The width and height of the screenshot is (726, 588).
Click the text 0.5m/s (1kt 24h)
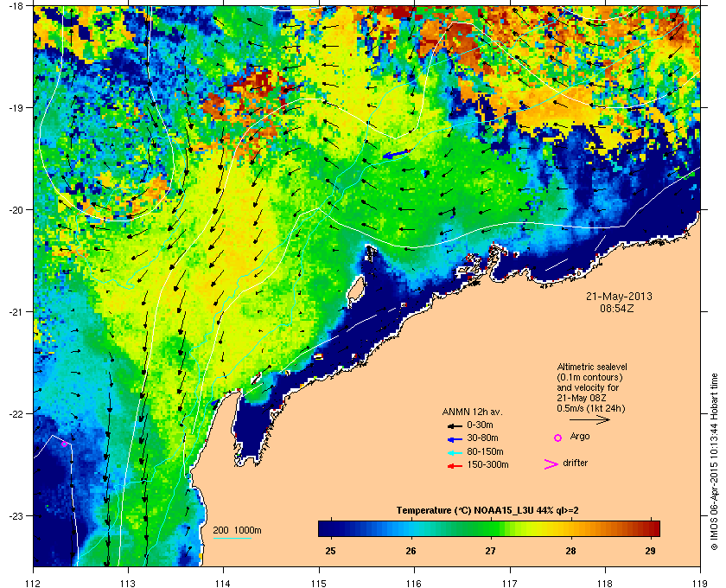[x=591, y=408]
